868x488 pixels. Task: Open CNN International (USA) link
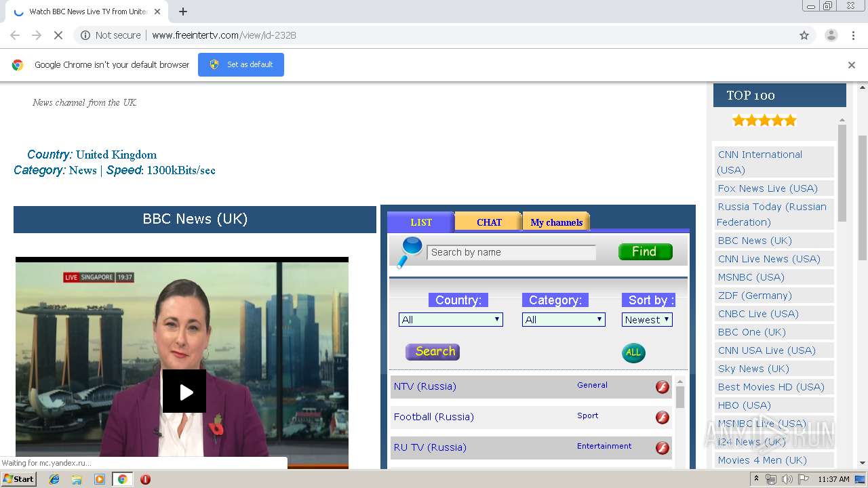759,162
